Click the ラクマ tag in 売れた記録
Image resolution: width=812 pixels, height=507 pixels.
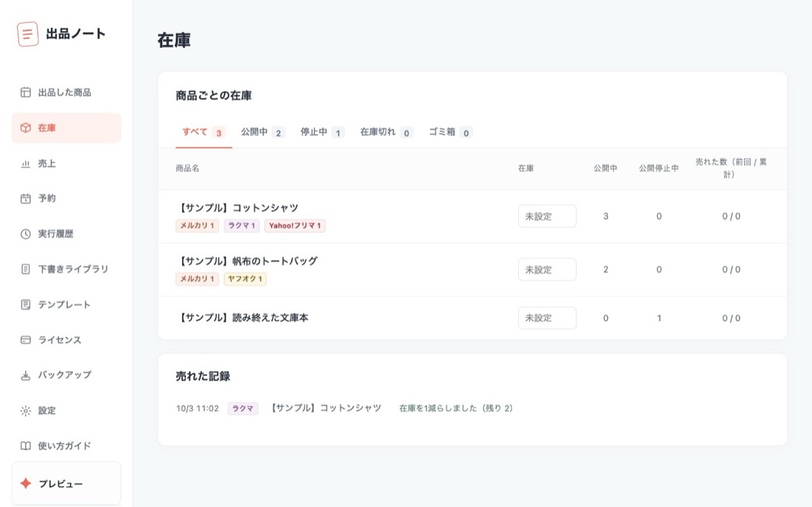pyautogui.click(x=243, y=409)
